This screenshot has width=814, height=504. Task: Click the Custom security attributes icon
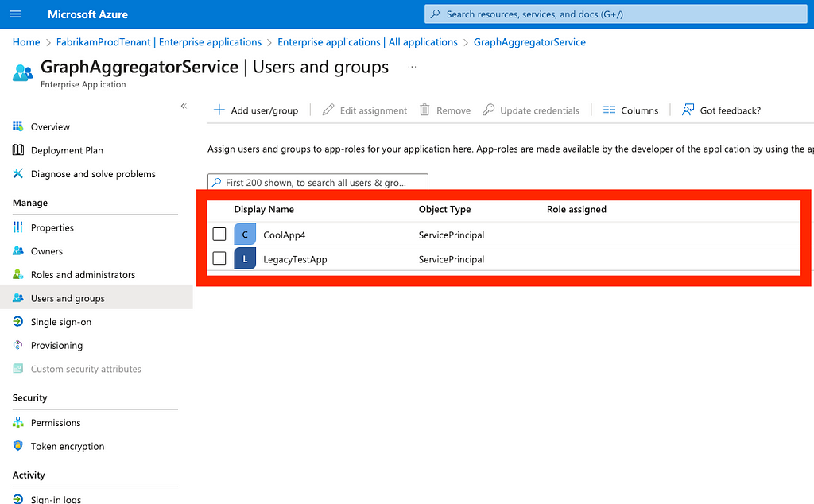click(18, 369)
